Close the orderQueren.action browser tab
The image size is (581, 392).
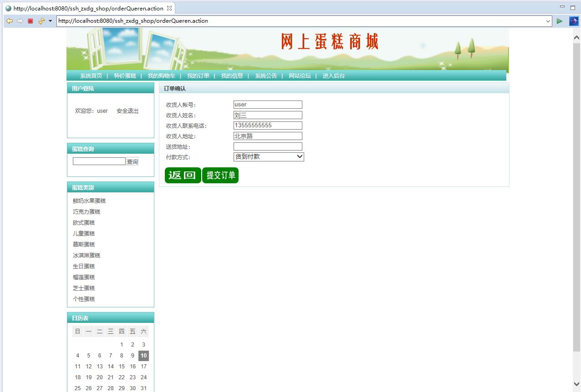(x=169, y=8)
